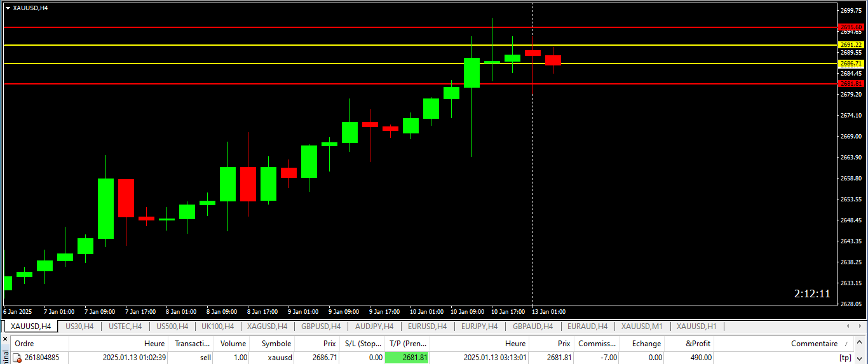Click the red 2681.81 price axis label
The height and width of the screenshot is (364, 868).
[x=851, y=84]
